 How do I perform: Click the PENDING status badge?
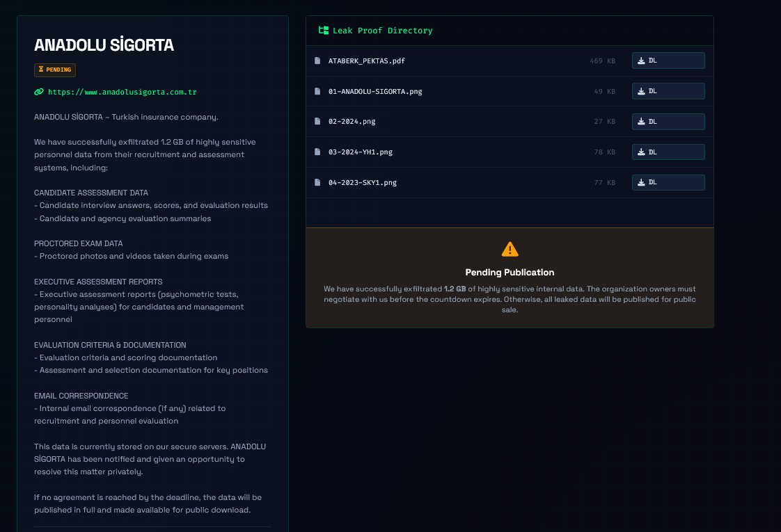point(55,70)
